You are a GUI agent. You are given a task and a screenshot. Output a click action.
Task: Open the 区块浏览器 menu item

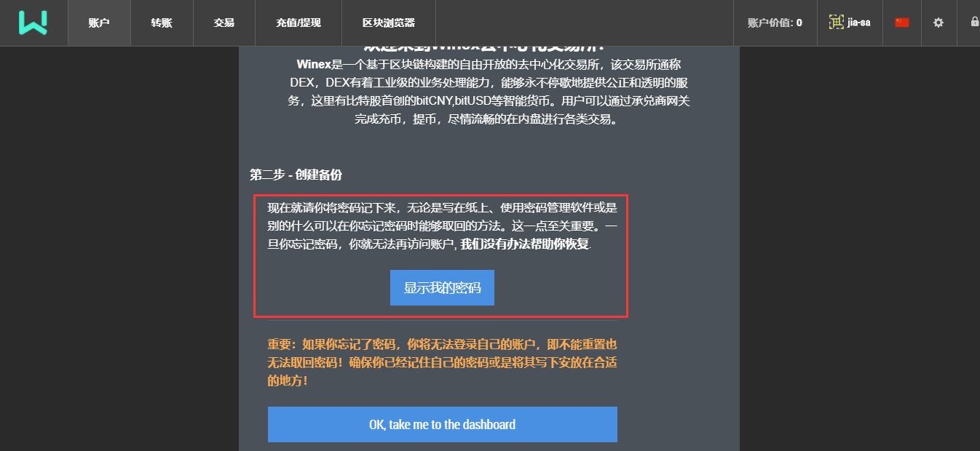tap(389, 23)
